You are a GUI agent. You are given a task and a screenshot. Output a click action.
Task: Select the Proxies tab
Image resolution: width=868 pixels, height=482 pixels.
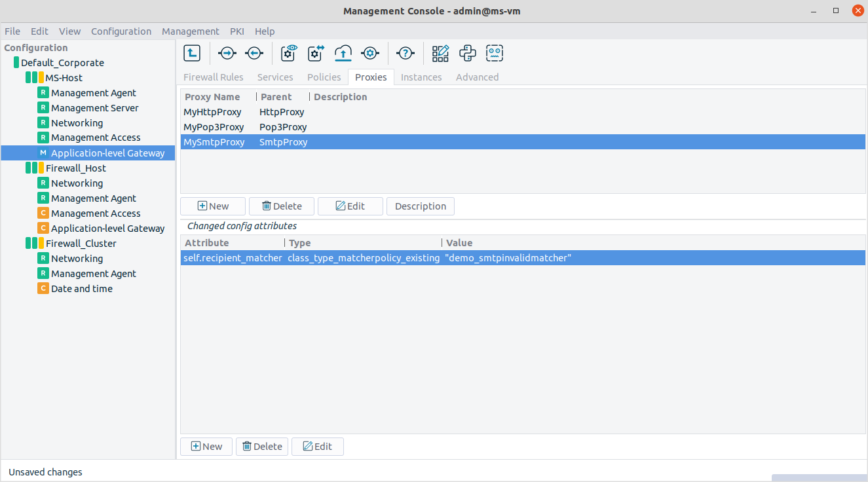(x=371, y=77)
